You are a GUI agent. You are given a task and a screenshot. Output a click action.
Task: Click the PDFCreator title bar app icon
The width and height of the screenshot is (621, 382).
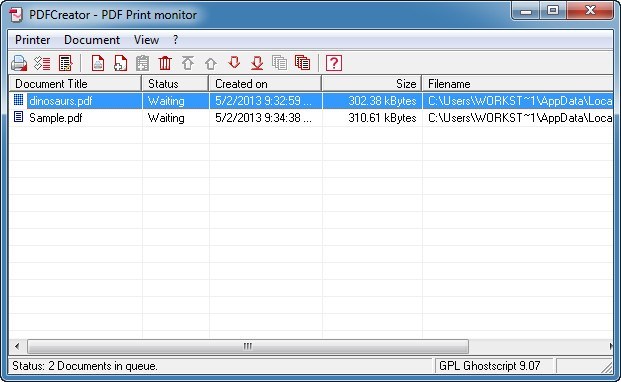point(16,15)
